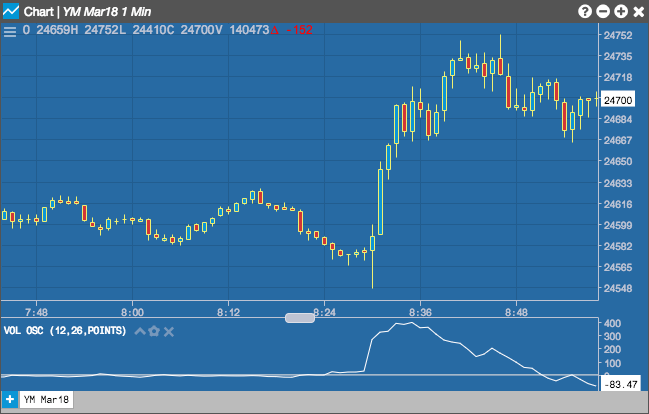This screenshot has height=414, width=649.
Task: Click the red -152 change value
Action: coord(299,30)
